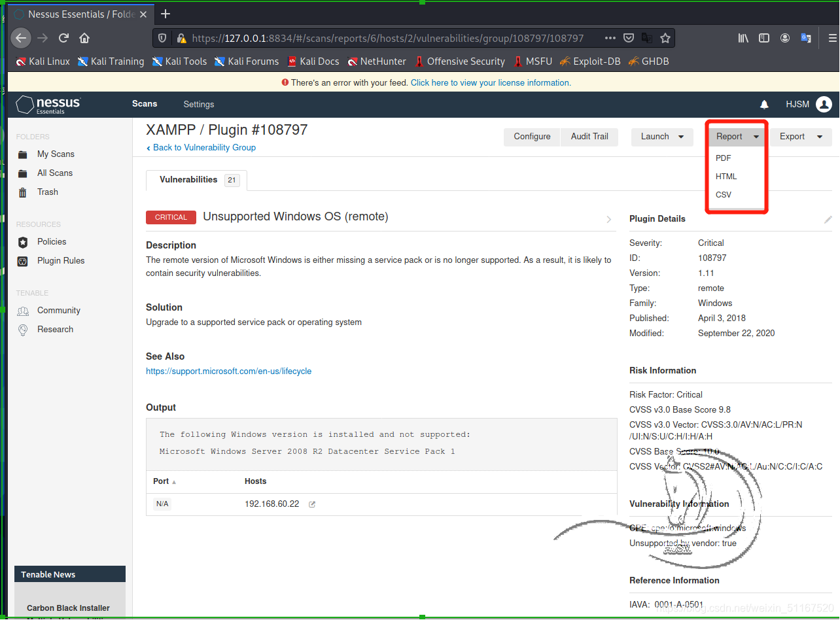Go to next vulnerability chevron arrow
This screenshot has height=620, width=840.
[609, 219]
